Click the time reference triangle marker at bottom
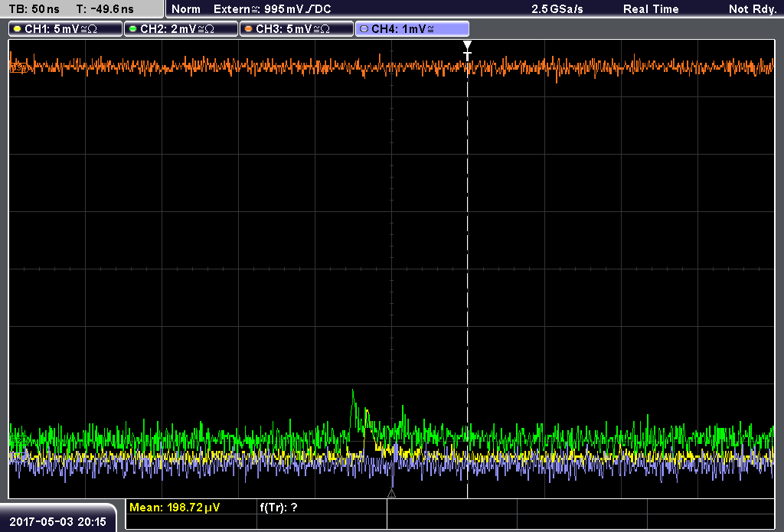The height and width of the screenshot is (532, 784). click(391, 494)
